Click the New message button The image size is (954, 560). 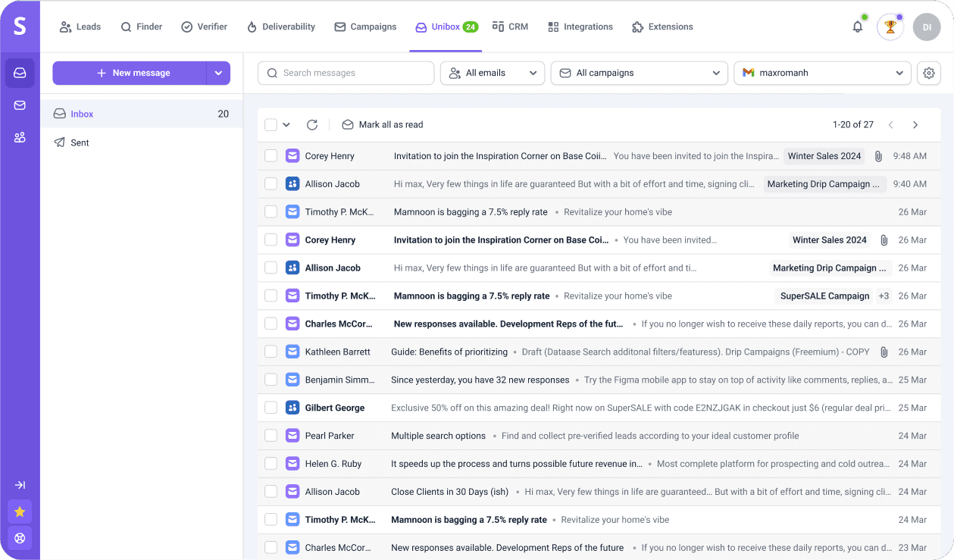point(130,74)
